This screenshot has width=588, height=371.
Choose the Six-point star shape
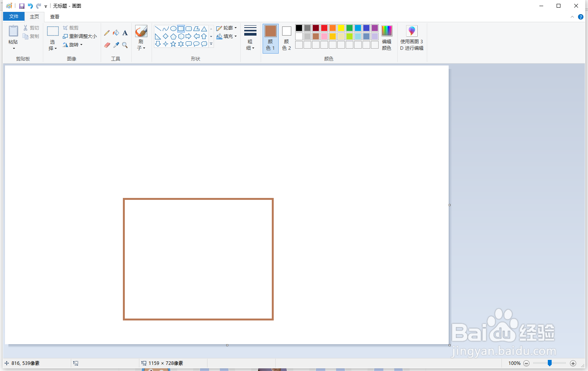(x=181, y=44)
